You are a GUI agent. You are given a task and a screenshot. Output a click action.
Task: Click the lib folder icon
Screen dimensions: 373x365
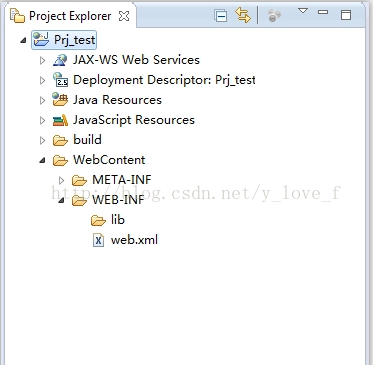tap(98, 221)
